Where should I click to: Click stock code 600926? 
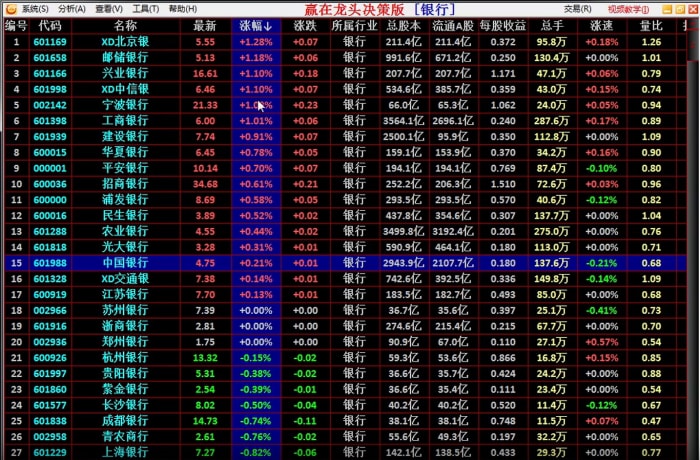tap(50, 358)
